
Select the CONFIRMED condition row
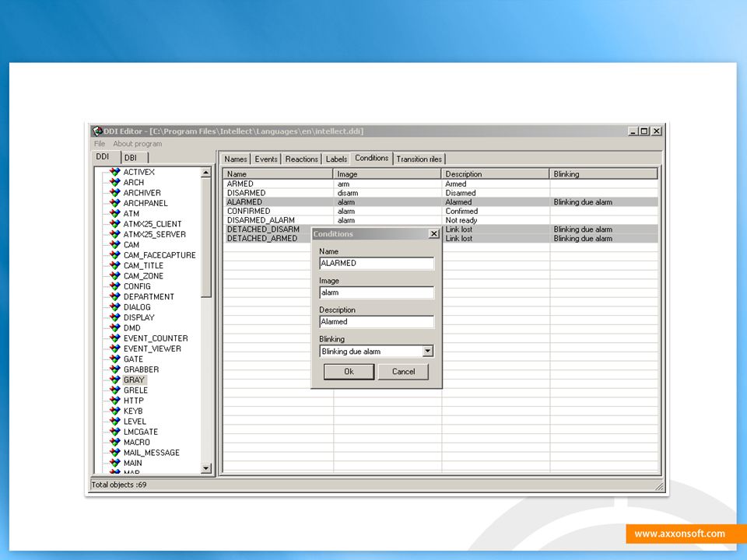441,211
